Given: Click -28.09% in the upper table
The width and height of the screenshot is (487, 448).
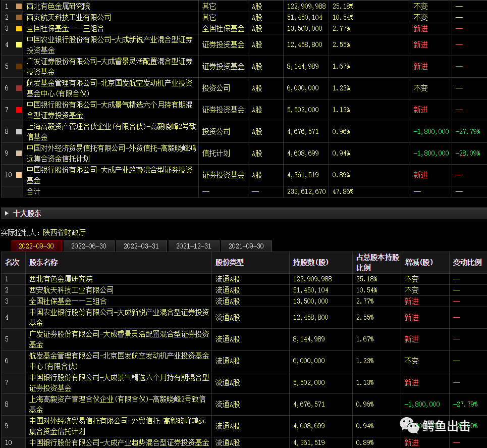Looking at the screenshot, I should 468,153.
